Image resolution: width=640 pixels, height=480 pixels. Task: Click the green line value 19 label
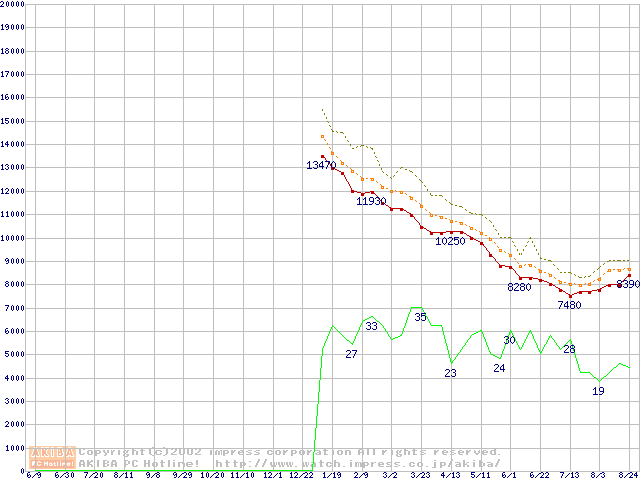tap(598, 391)
